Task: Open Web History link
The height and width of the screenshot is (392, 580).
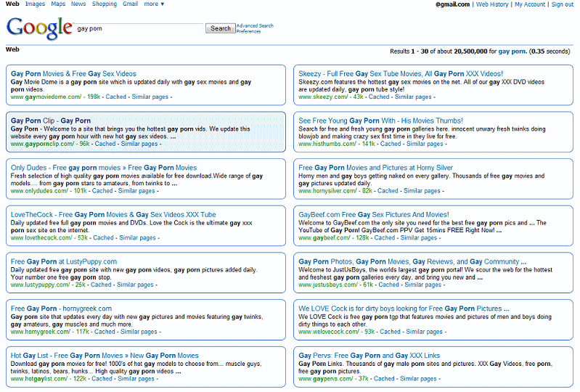Action: pos(492,4)
